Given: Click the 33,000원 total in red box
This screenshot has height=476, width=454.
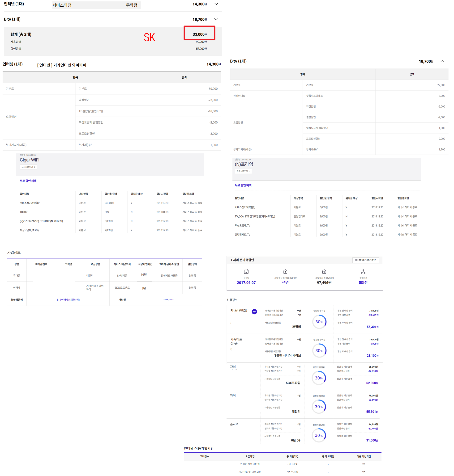Looking at the screenshot, I should (199, 34).
